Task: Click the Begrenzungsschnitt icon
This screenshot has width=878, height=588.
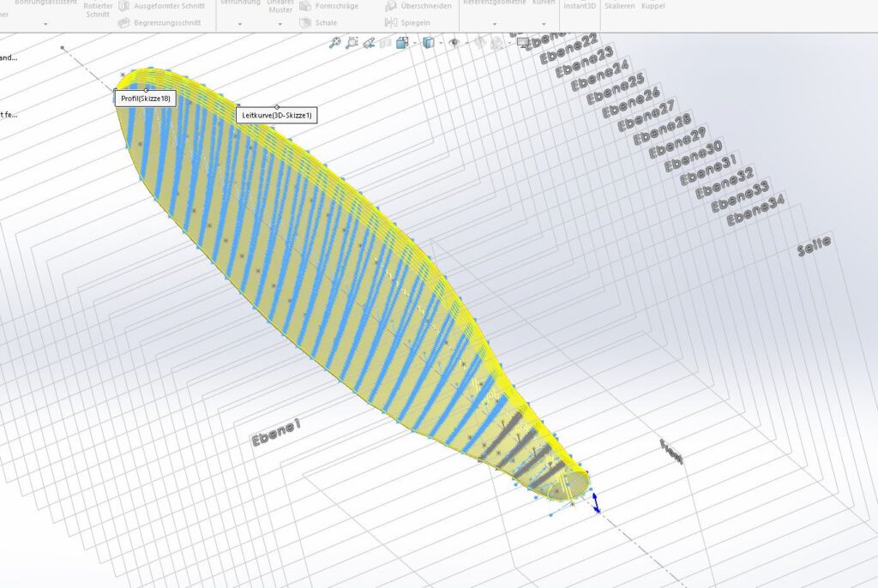Action: coord(124,22)
